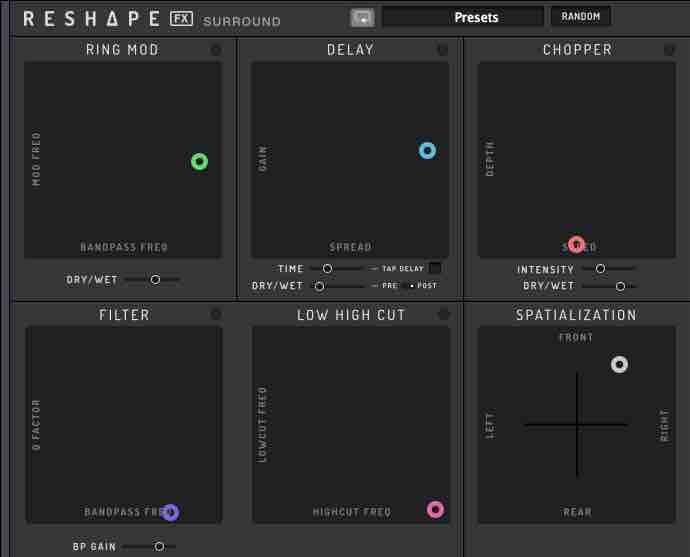Adjust the Chopper INTENSITY slider
This screenshot has width=690, height=557.
[x=609, y=268]
